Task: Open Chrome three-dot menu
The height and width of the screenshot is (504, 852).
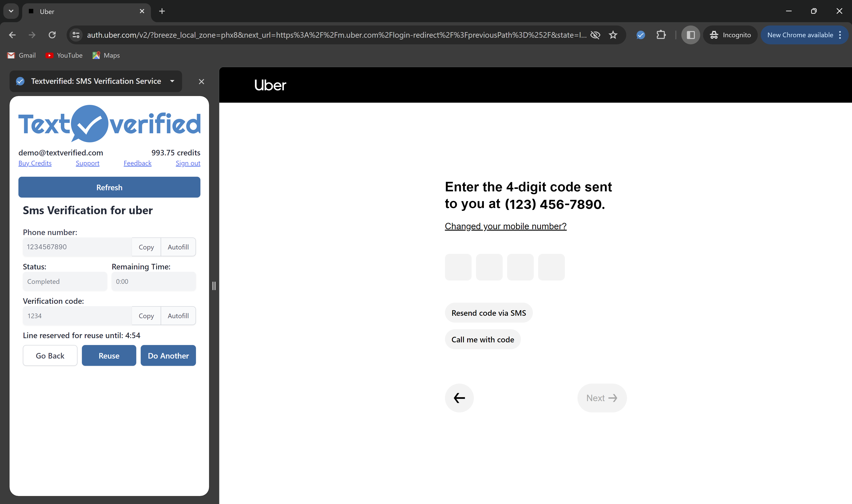Action: point(840,35)
